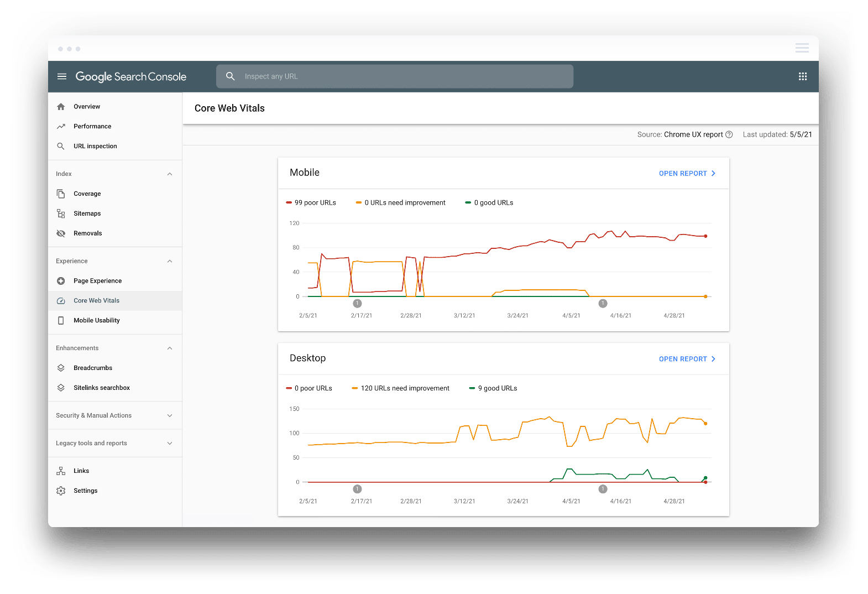Click the browser menu lines in the title bar
Image resolution: width=868 pixels, height=594 pixels.
pos(802,48)
